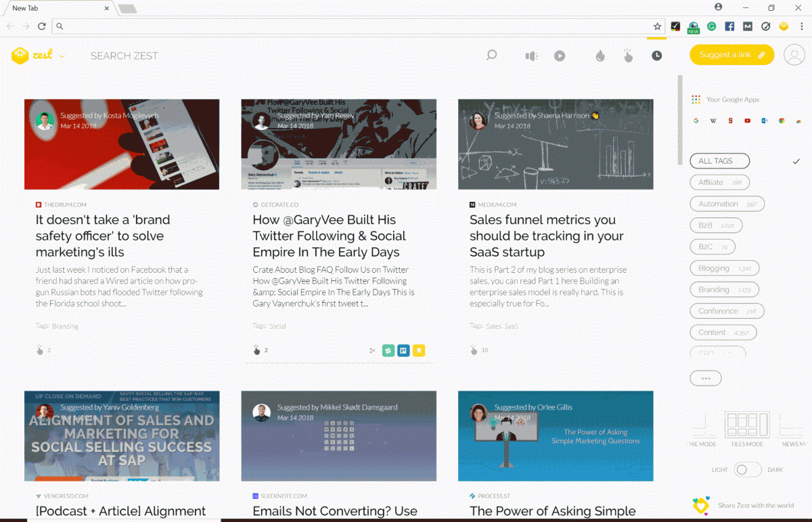Save GaryVee article with yellow bookmark icon
812x522 pixels.
(419, 350)
